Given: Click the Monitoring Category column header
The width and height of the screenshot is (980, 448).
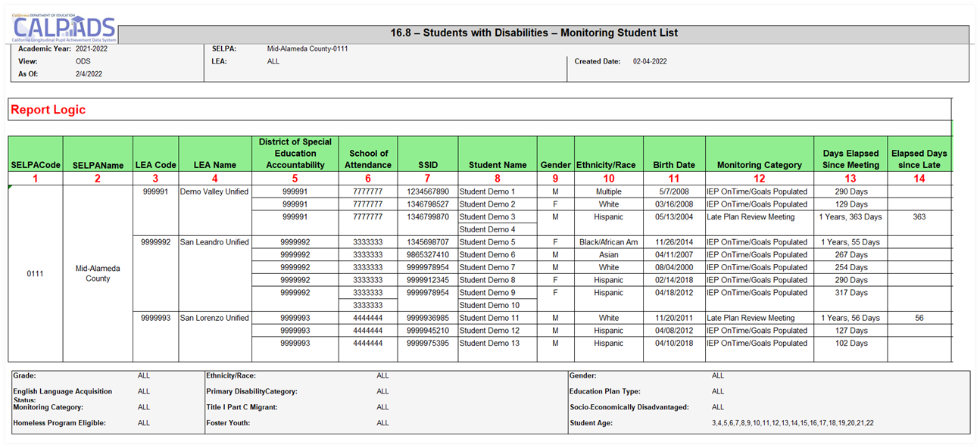Looking at the screenshot, I should [x=759, y=164].
